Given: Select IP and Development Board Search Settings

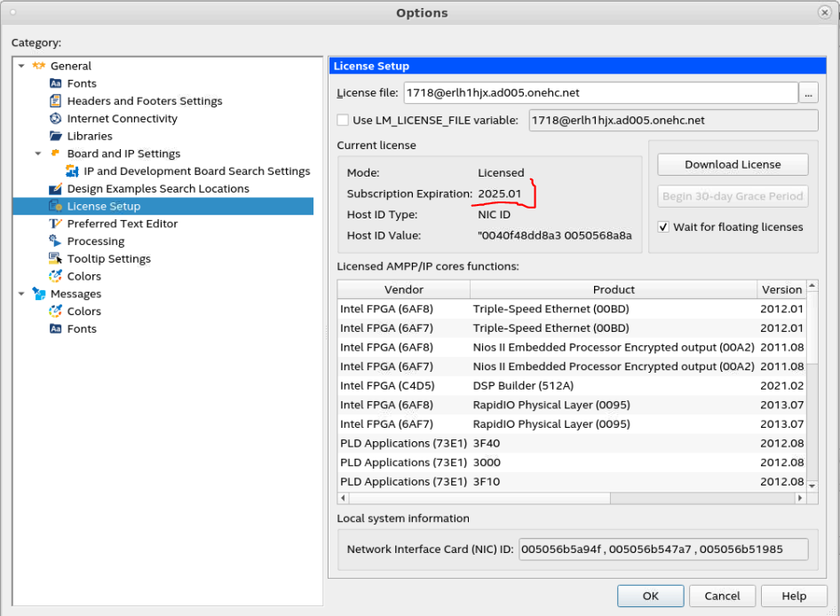Looking at the screenshot, I should click(x=196, y=171).
